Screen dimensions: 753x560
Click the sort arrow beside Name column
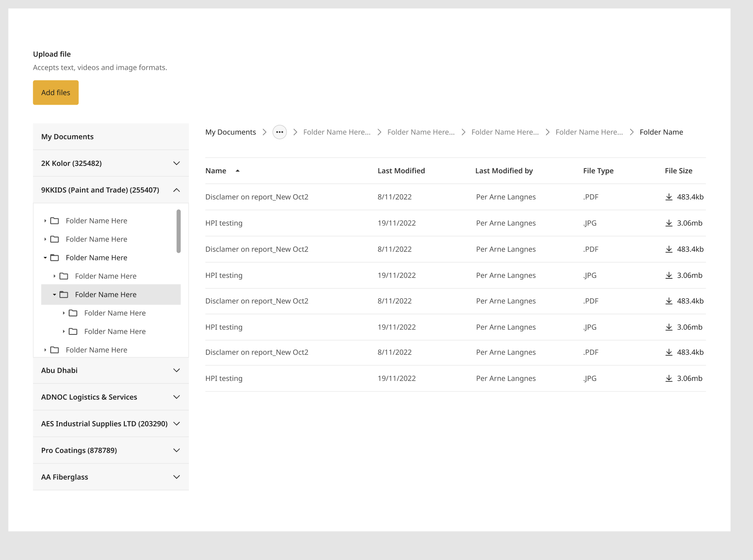[237, 171]
